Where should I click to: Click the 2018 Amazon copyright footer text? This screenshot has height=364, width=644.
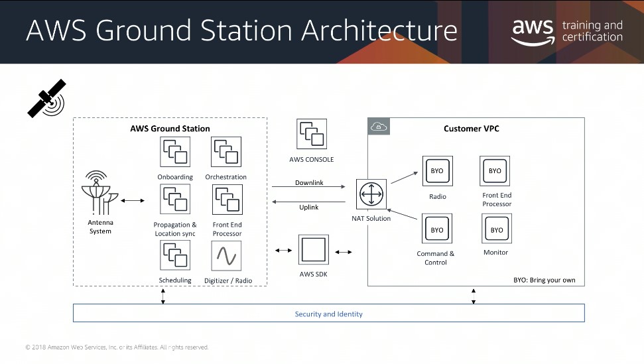[117, 347]
